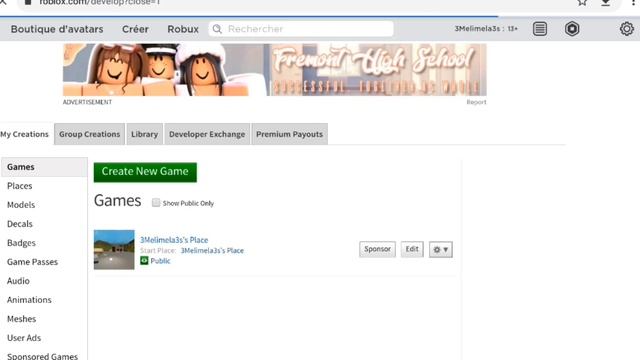Open the 3Melimela3s's Place game title link

pos(174,240)
